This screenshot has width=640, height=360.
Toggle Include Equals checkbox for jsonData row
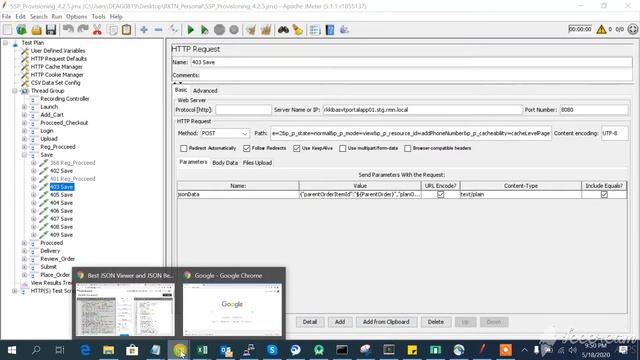point(604,195)
